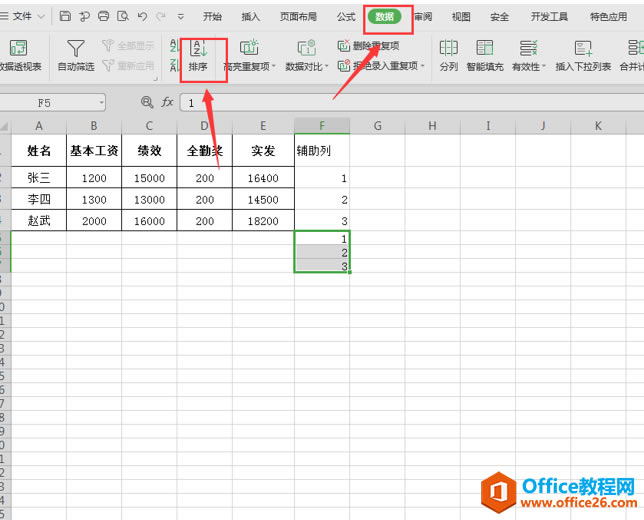Image resolution: width=644 pixels, height=520 pixels.
Task: Open the Sort (排序) dialog
Action: click(198, 55)
